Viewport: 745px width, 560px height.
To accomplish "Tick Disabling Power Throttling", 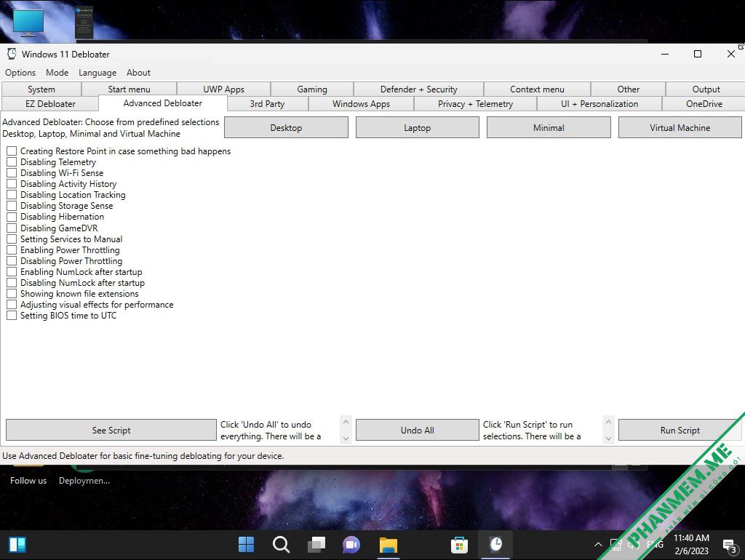I will [12, 261].
